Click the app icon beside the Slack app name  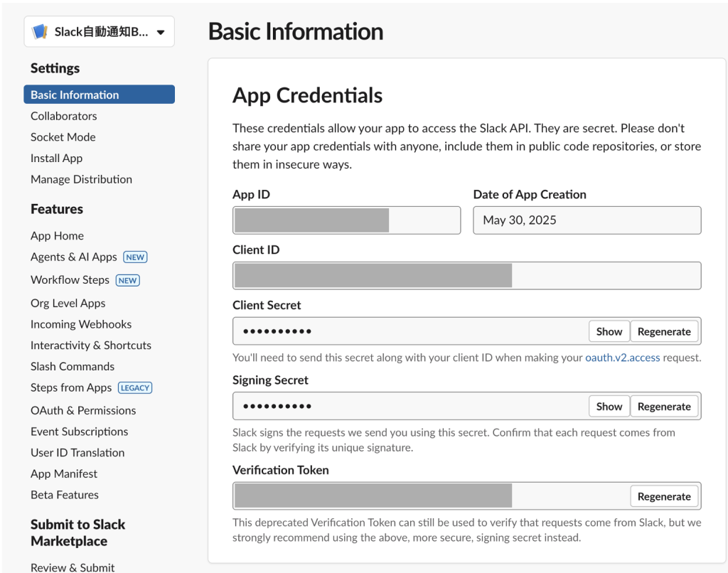(x=40, y=31)
